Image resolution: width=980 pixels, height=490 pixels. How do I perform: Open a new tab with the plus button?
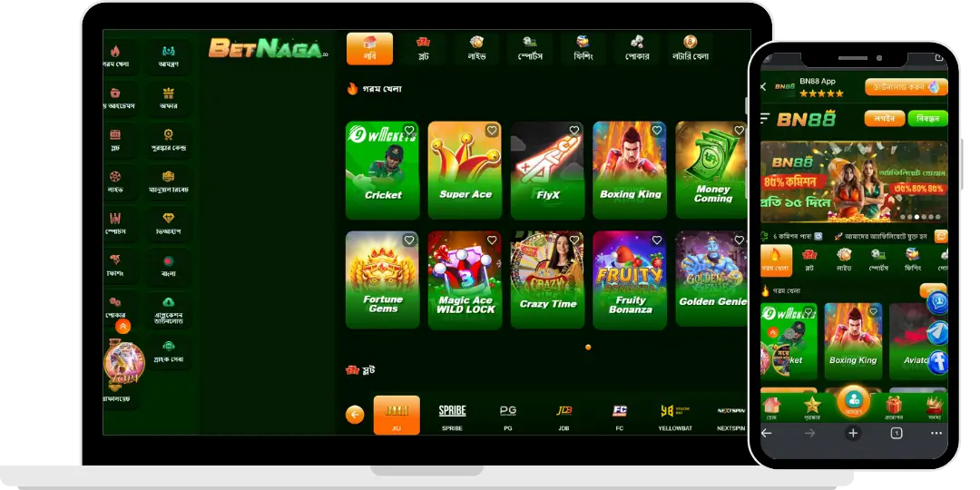coord(853,433)
